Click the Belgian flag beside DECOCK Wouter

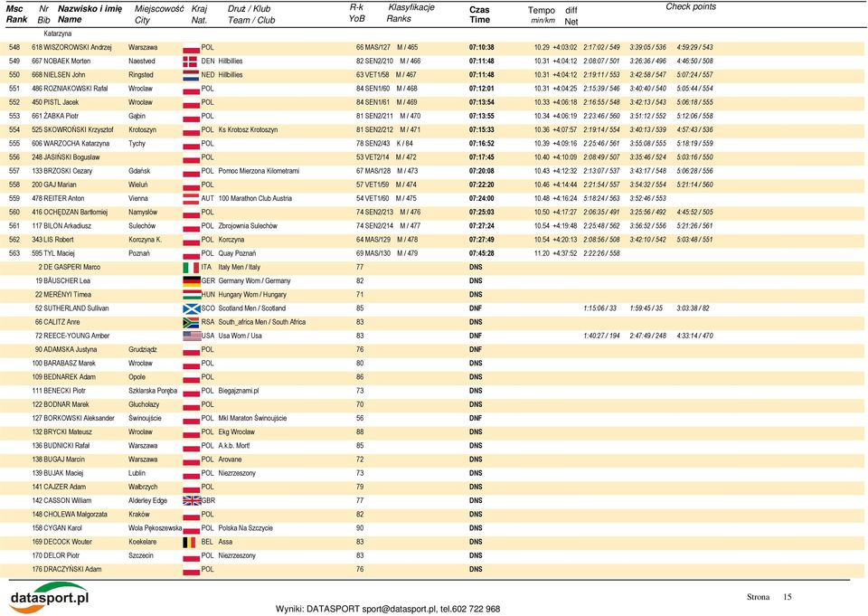(190, 543)
